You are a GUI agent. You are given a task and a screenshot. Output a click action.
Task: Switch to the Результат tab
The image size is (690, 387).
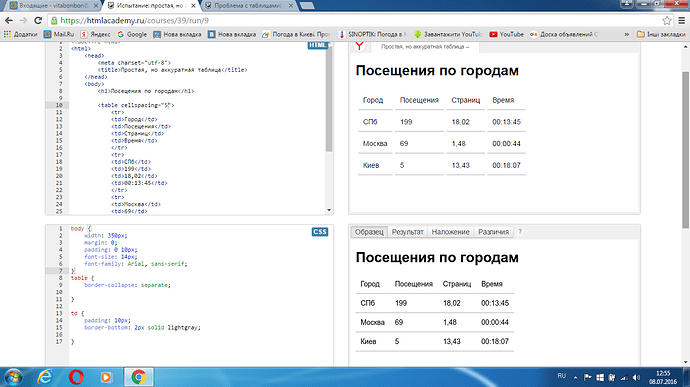click(x=407, y=232)
